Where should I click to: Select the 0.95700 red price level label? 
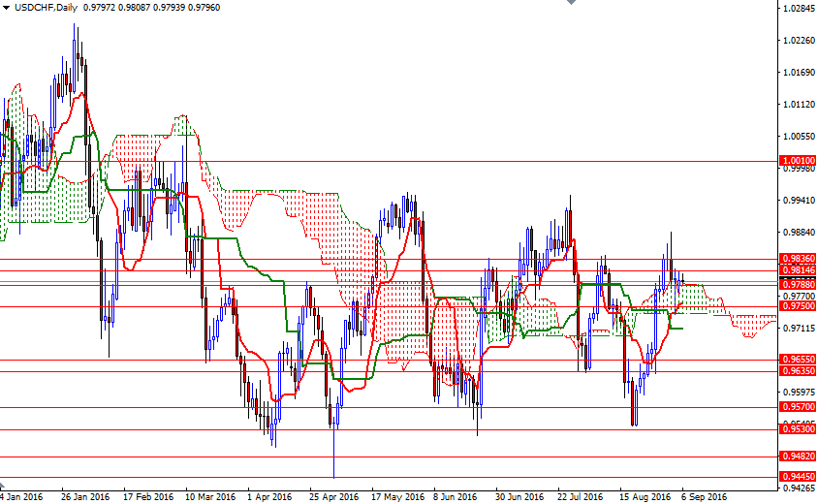(x=798, y=407)
